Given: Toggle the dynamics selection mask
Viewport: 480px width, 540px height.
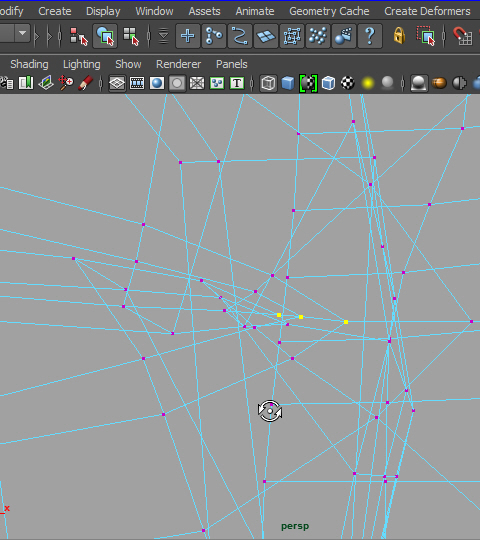Looking at the screenshot, I should pos(318,36).
